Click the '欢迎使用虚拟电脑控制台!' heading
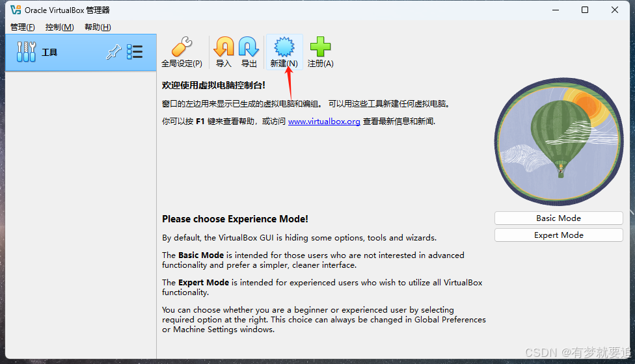 point(213,85)
